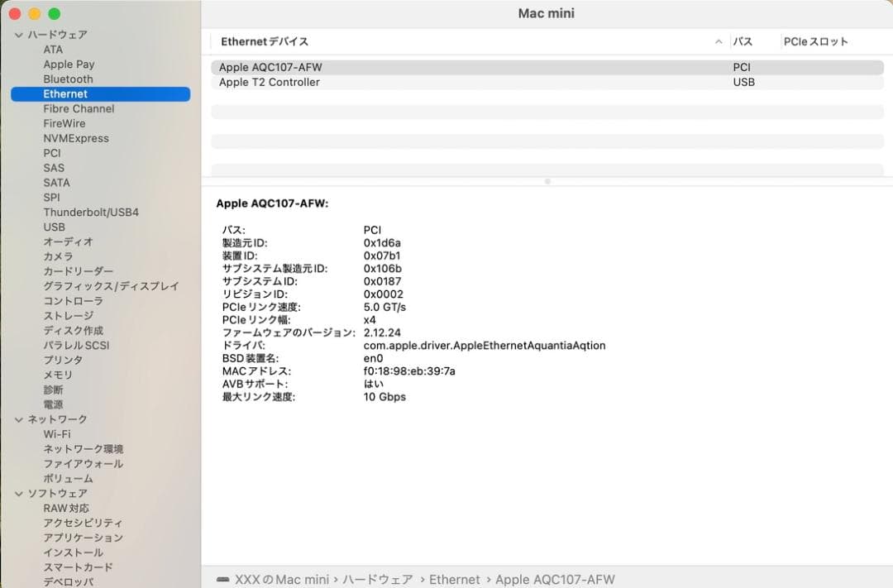This screenshot has width=893, height=588.
Task: Sort by PCIe スロット column header
Action: point(815,41)
